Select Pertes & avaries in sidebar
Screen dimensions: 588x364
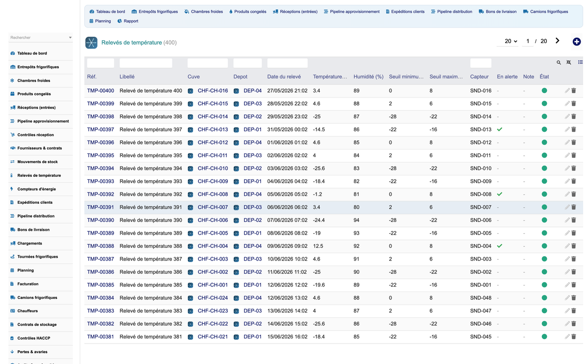pyautogui.click(x=32, y=352)
